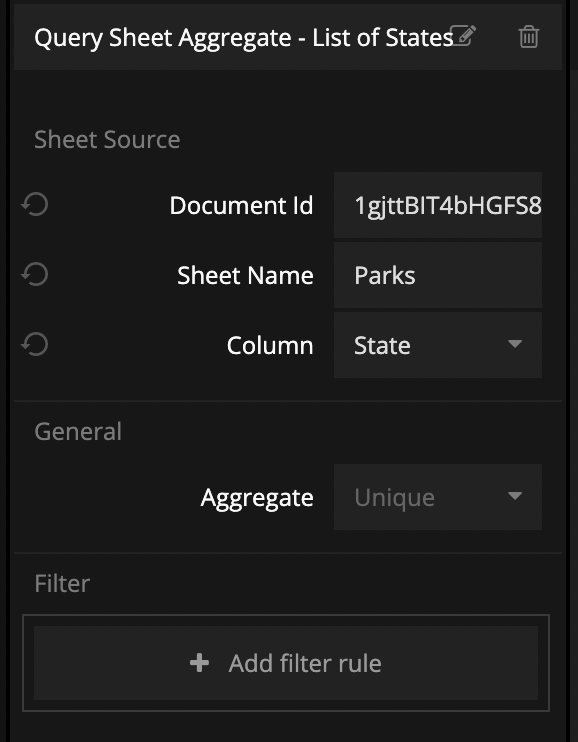Click the Add filter rule button

286,663
